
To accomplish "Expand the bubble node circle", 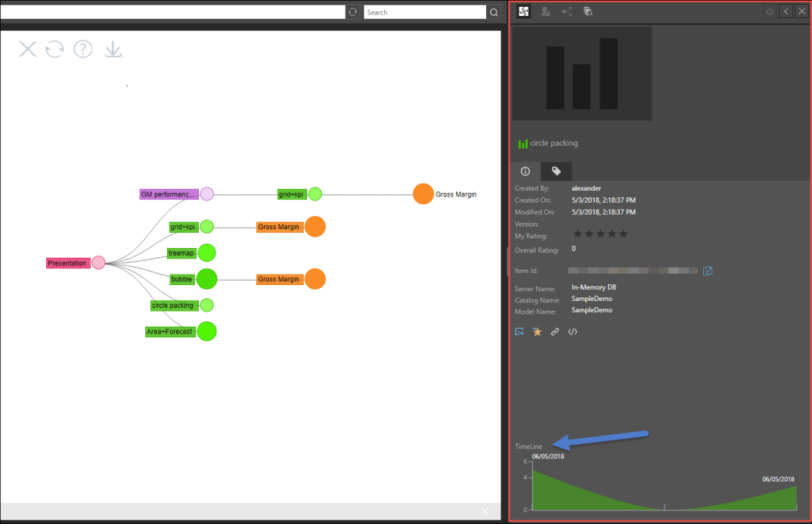I will click(206, 279).
